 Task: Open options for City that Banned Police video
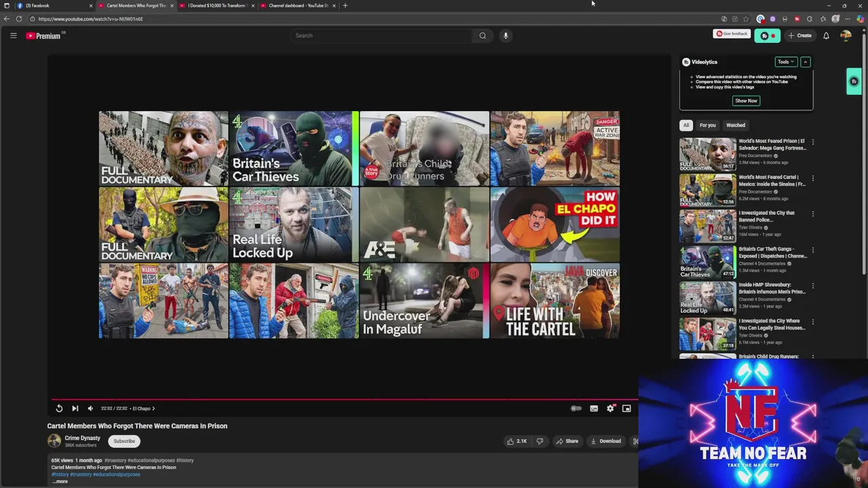pyautogui.click(x=812, y=214)
